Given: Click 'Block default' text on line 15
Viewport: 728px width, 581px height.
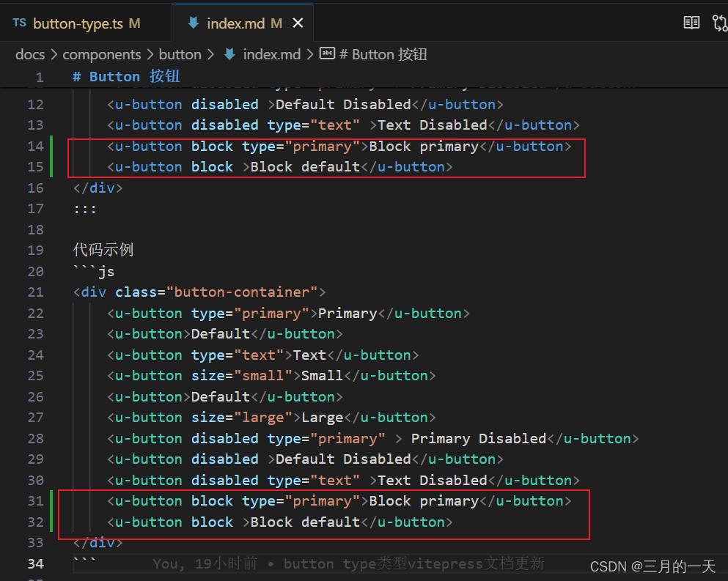Looking at the screenshot, I should [305, 167].
